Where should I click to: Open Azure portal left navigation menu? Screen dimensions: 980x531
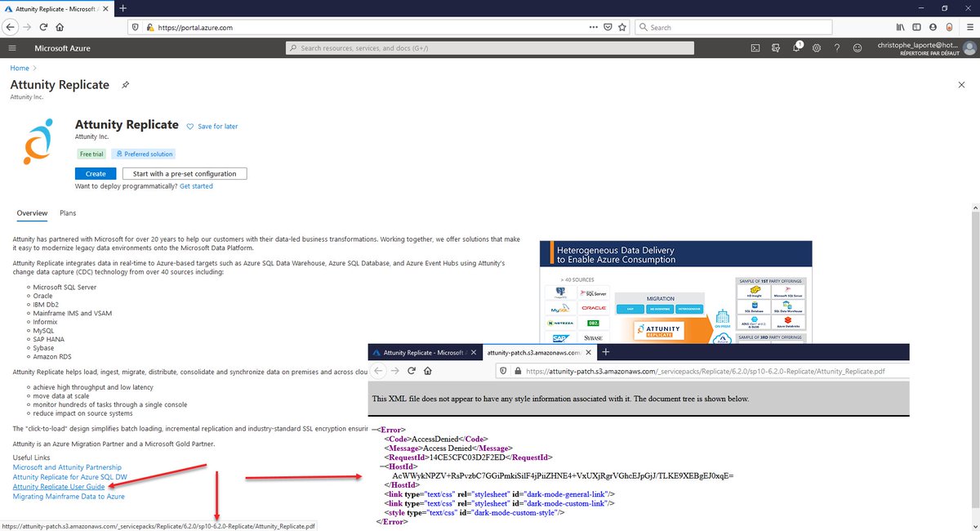pyautogui.click(x=11, y=48)
